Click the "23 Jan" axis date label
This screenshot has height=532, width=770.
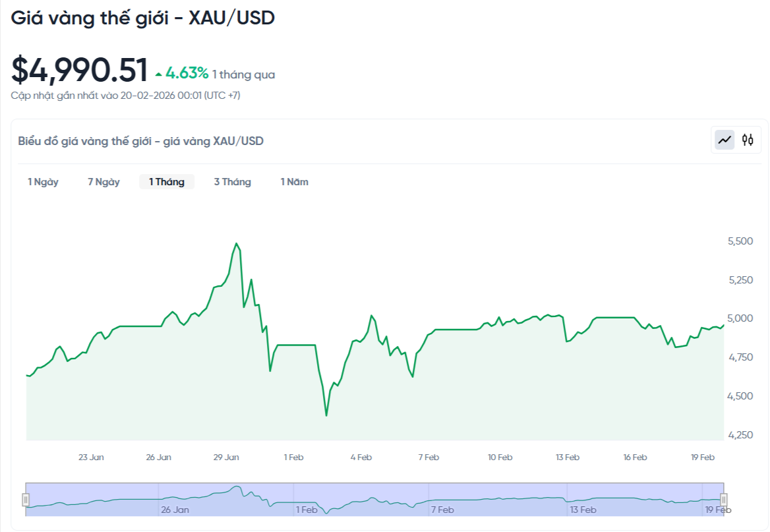pyautogui.click(x=91, y=456)
